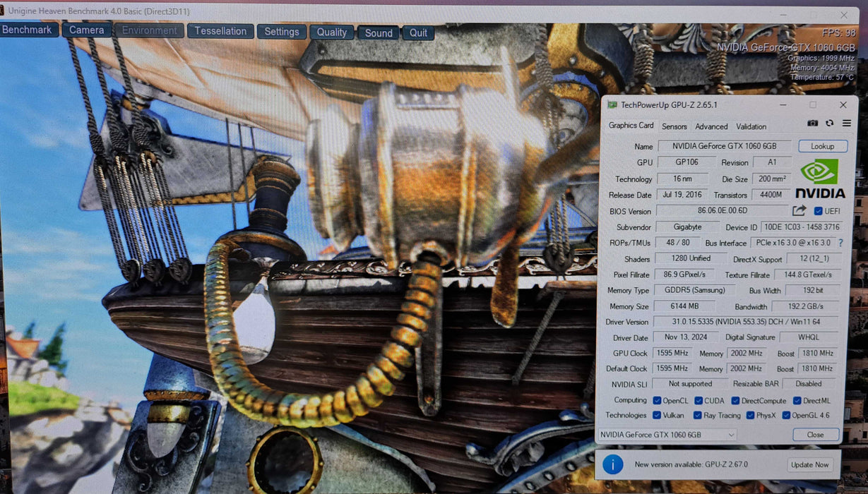The image size is (868, 494).
Task: Click the GP106 GPU field
Action: click(x=687, y=162)
